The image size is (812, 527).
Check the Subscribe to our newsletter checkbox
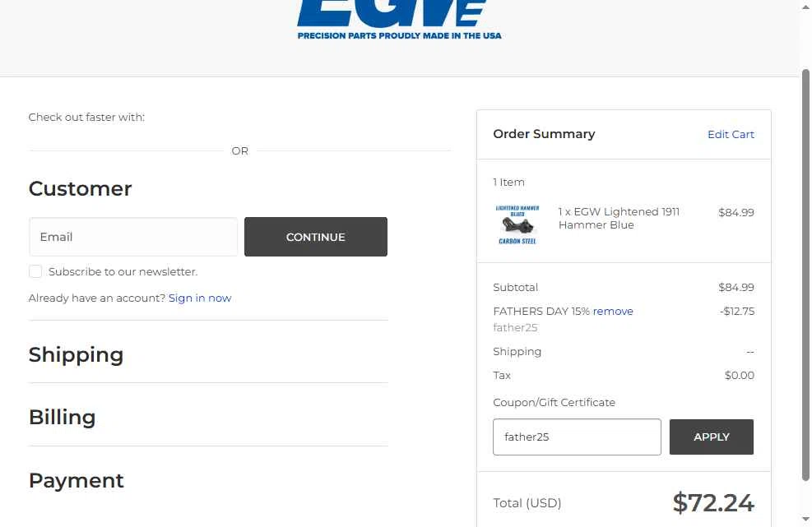35,271
